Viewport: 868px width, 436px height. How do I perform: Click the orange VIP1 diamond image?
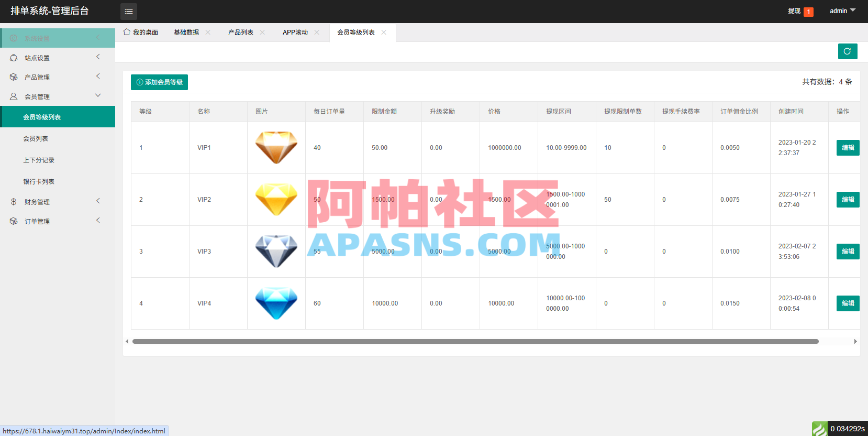coord(276,148)
